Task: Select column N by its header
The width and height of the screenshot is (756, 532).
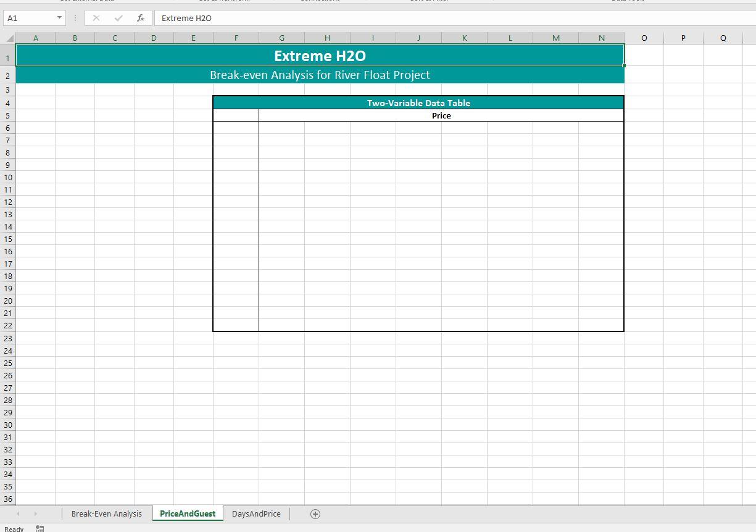Action: click(600, 38)
